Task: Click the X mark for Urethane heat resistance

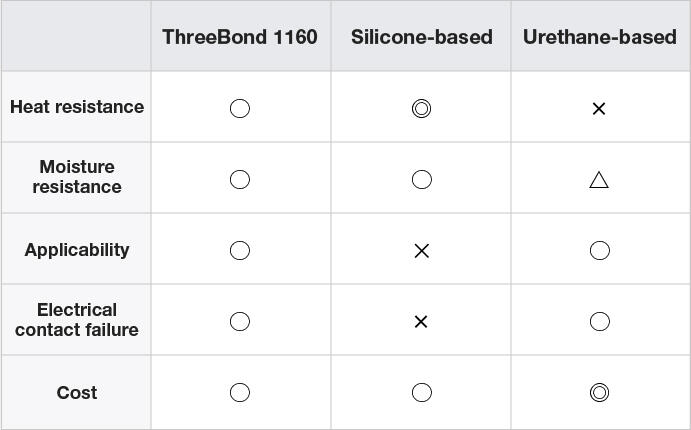Action: tap(599, 109)
